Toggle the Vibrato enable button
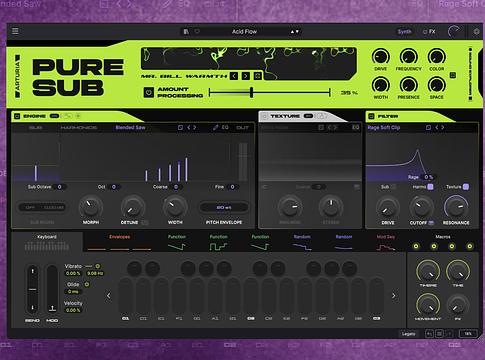The height and width of the screenshot is (360, 485). [98, 266]
